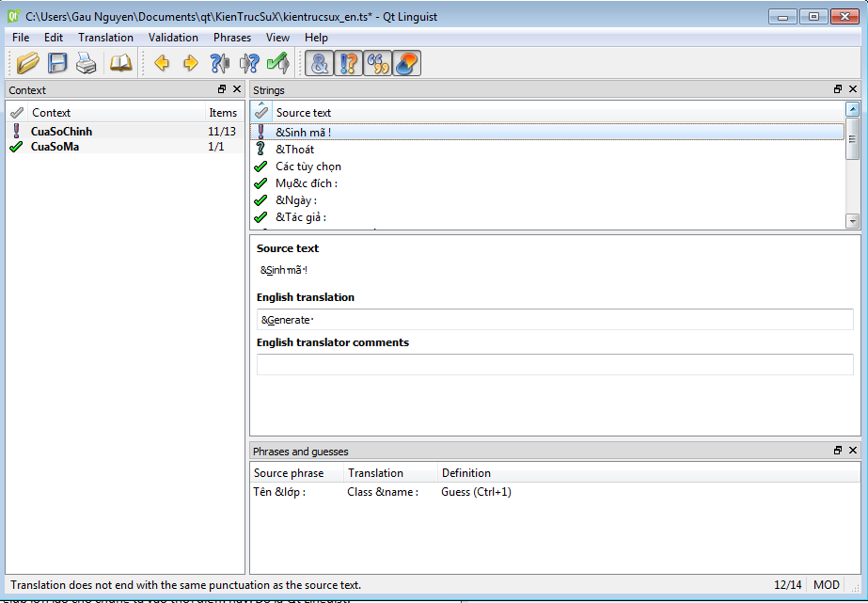
Task: Toggle the checkmark of '&Ngày :'
Action: click(x=260, y=199)
